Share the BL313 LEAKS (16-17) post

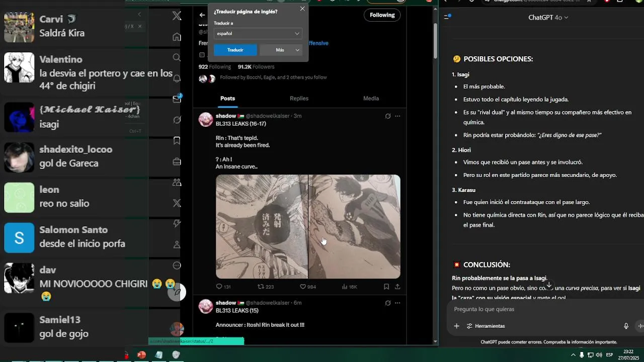[397, 287]
